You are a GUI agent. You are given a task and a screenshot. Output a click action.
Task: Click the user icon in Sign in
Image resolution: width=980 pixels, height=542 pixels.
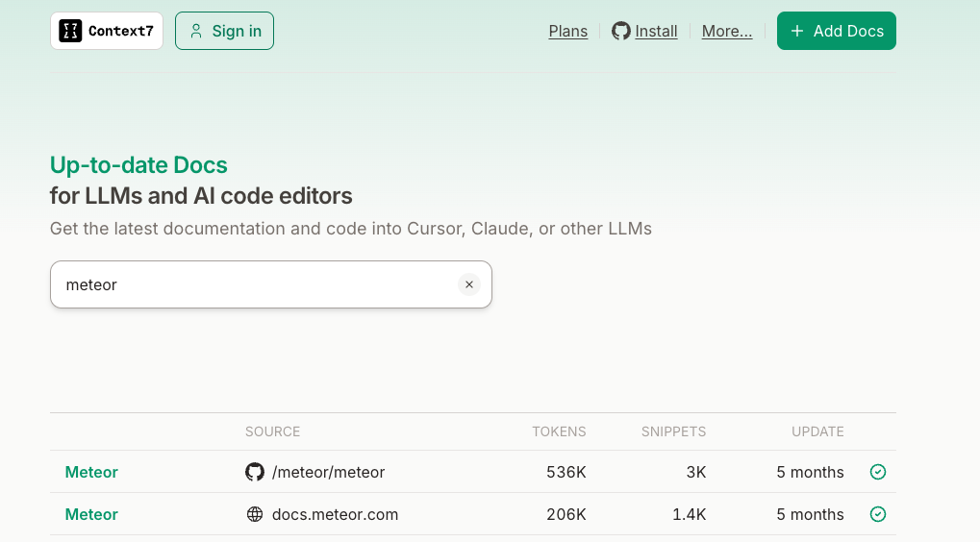196,31
